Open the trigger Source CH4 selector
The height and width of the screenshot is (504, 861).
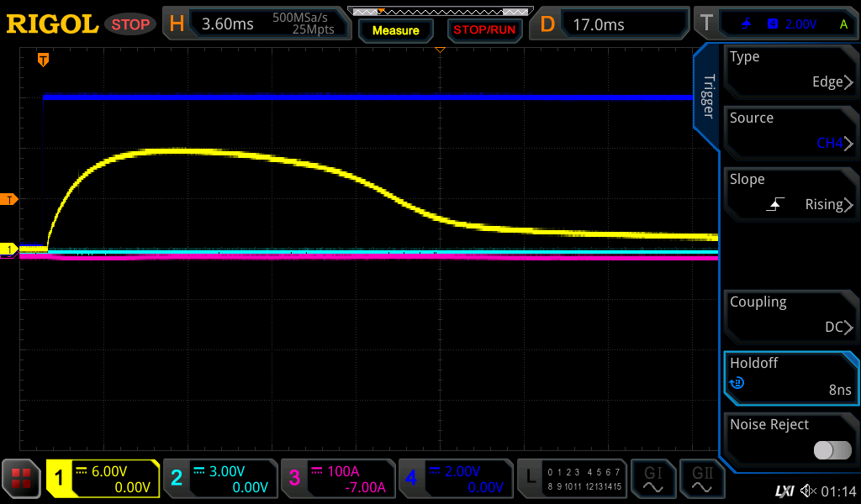(790, 131)
